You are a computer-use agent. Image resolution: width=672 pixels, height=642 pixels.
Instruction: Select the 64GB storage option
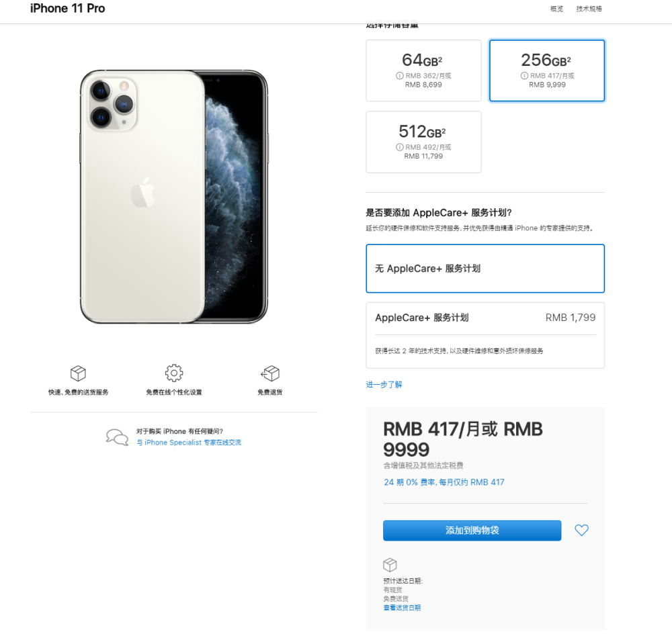[423, 70]
